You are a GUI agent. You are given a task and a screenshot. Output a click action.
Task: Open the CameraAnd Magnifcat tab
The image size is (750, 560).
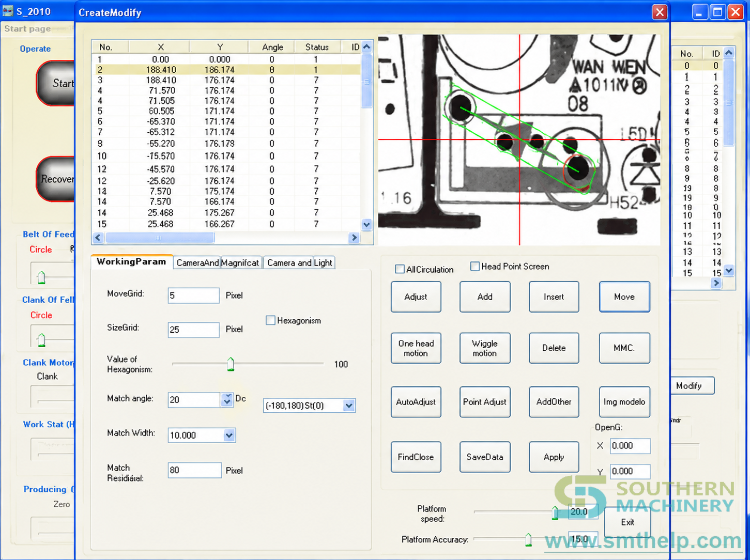point(217,262)
